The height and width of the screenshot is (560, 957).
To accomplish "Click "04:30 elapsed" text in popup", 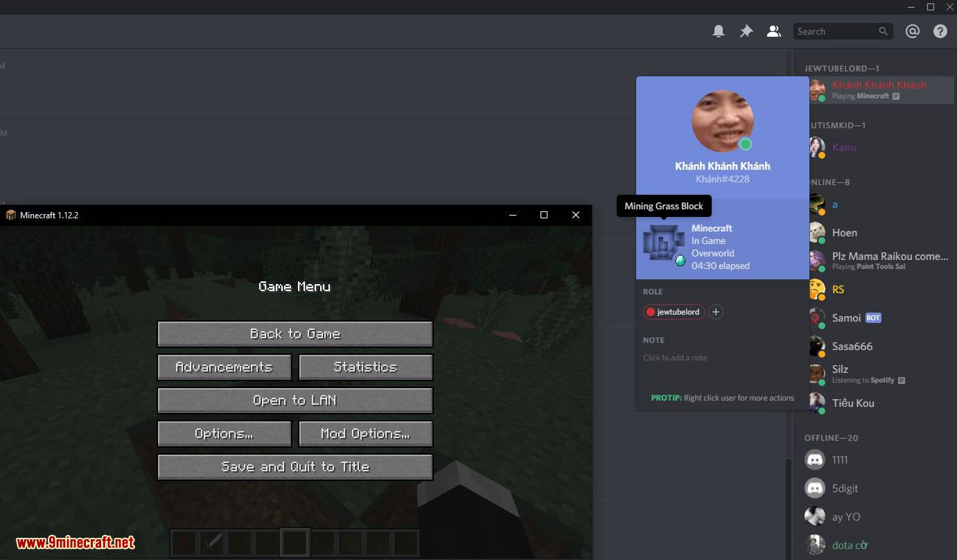I will click(x=721, y=265).
